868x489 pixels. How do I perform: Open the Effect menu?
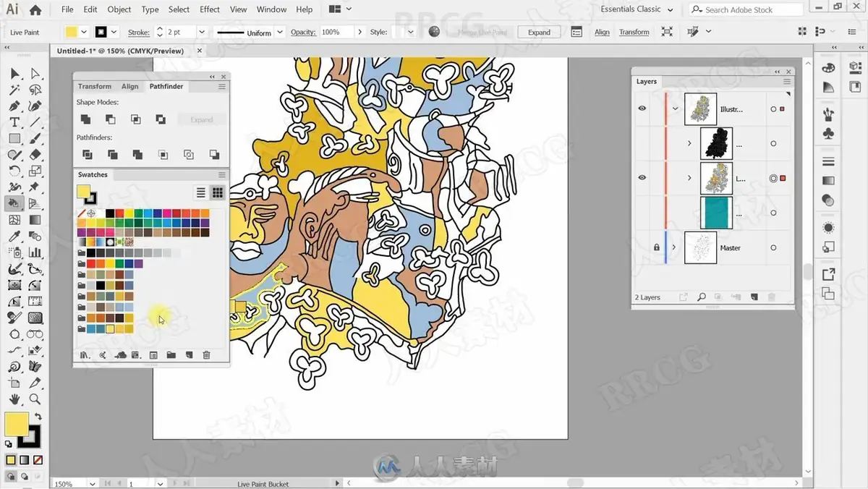[210, 9]
